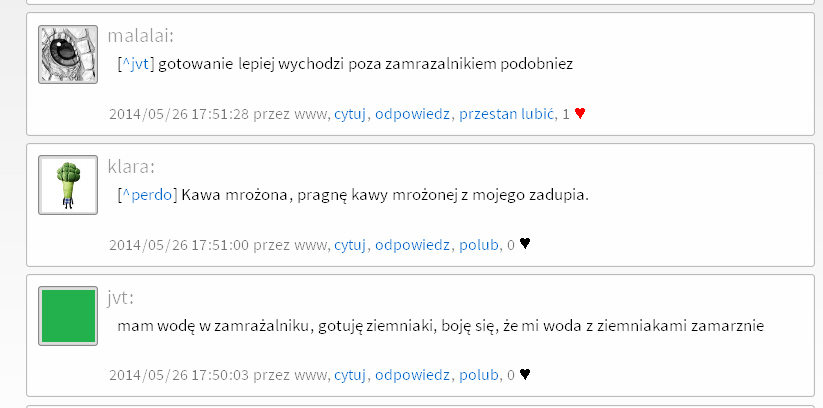Open the klara username heading
Viewport: 823px width, 408px height.
pyautogui.click(x=131, y=166)
